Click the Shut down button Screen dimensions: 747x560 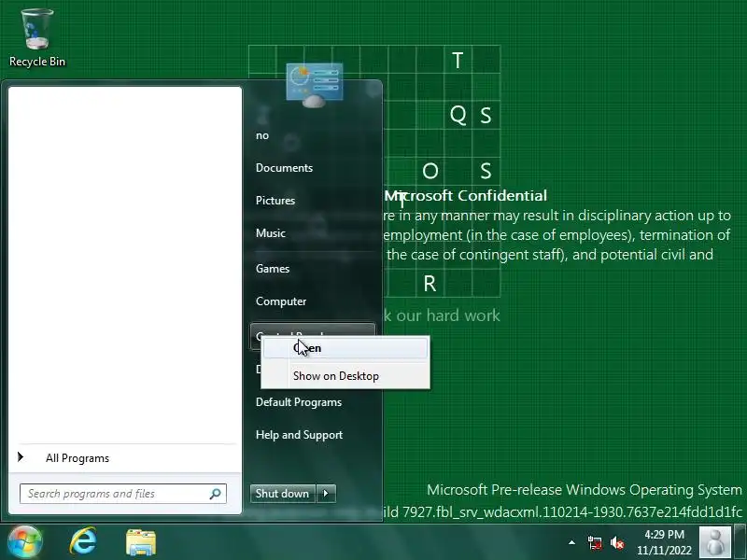pyautogui.click(x=282, y=494)
